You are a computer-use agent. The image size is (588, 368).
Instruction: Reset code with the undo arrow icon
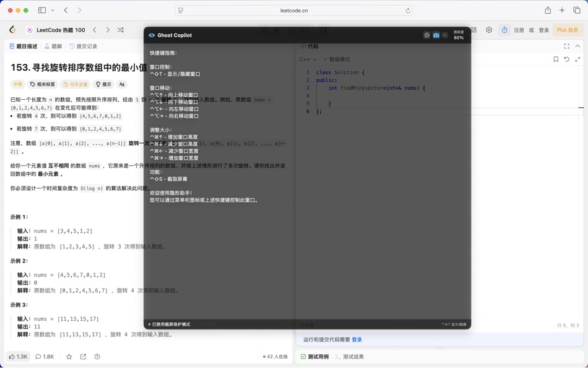pos(566,59)
